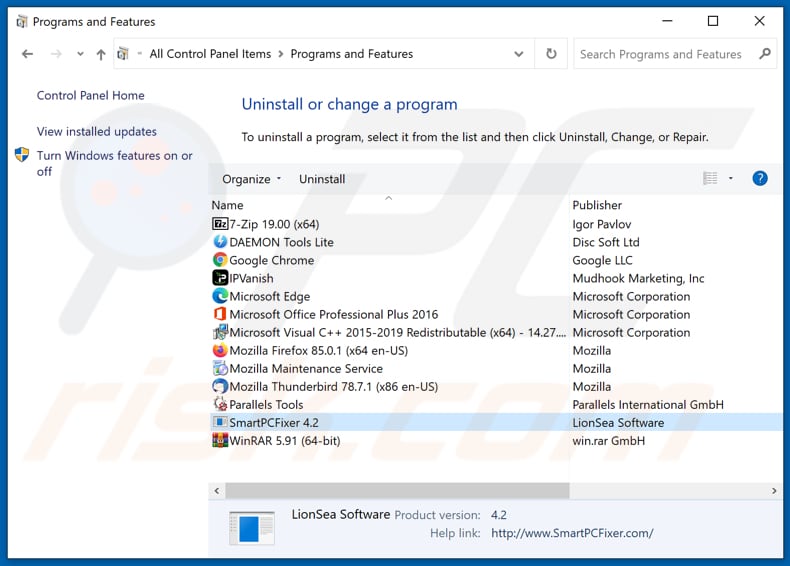790x566 pixels.
Task: Click Programs and Features breadcrumb
Action: (352, 54)
